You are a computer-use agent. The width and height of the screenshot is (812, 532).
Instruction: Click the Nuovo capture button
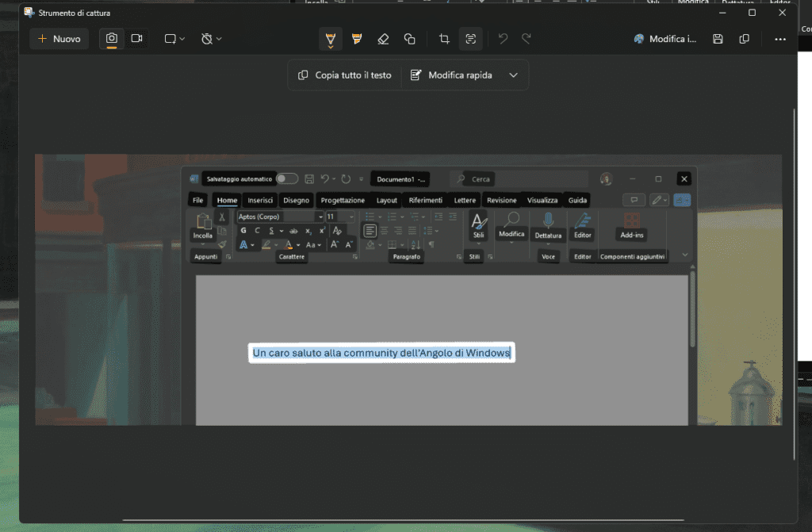coord(59,39)
